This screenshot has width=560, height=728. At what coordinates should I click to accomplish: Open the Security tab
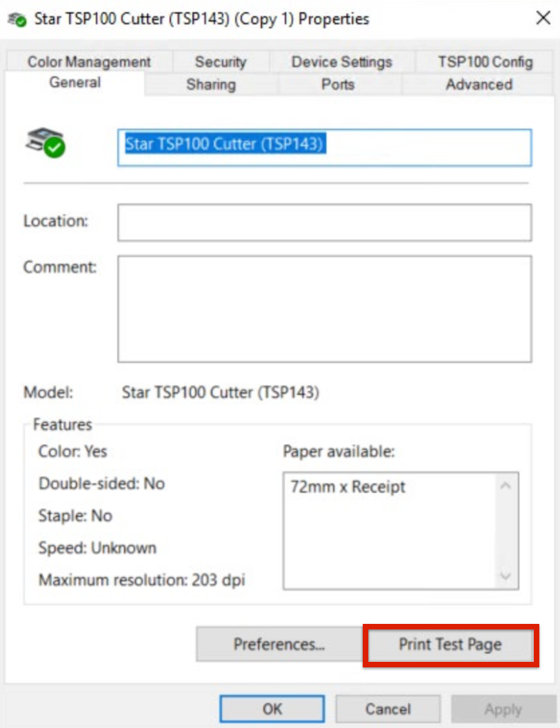point(221,61)
